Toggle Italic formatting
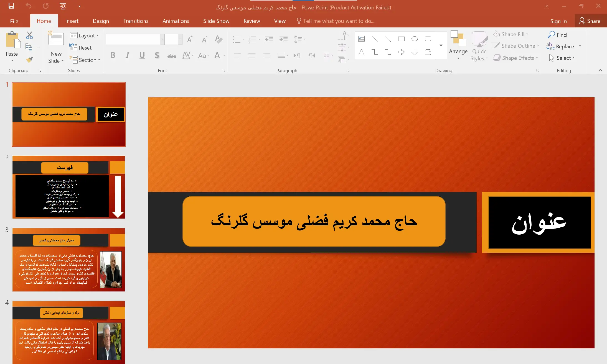 (127, 55)
